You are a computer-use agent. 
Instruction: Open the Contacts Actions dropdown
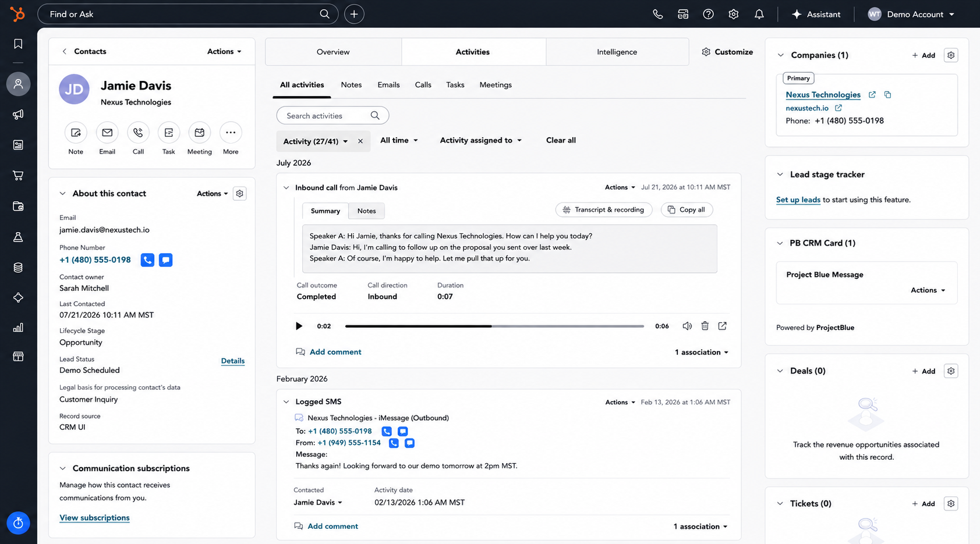point(224,51)
